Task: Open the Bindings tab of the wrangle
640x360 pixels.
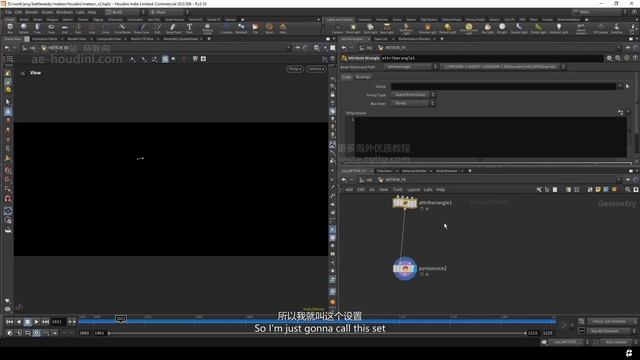Action: coord(363,77)
